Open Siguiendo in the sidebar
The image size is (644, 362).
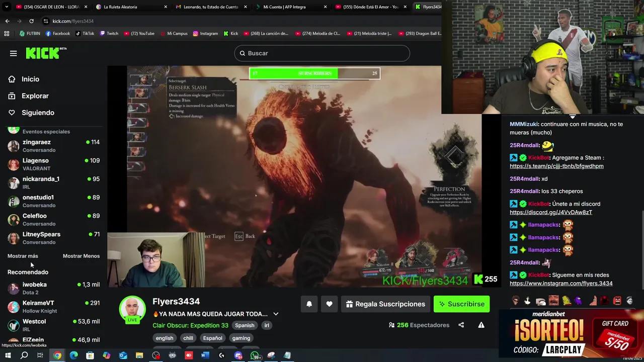tap(38, 113)
